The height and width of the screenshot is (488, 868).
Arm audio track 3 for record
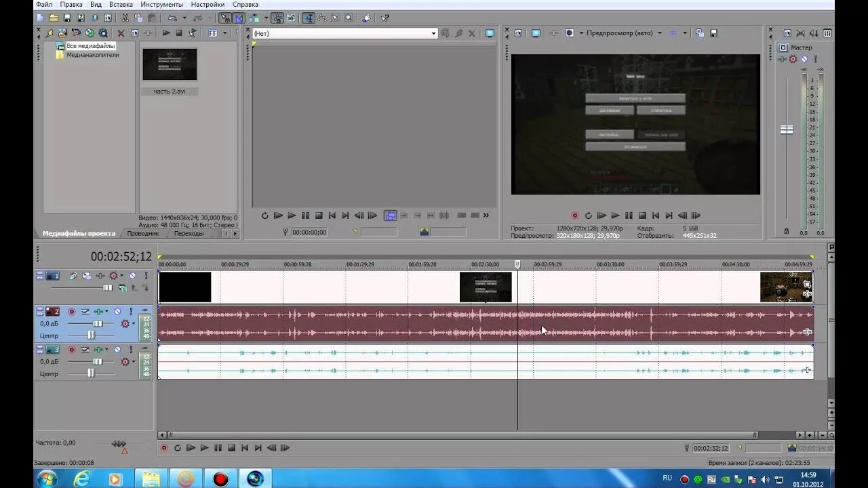72,349
